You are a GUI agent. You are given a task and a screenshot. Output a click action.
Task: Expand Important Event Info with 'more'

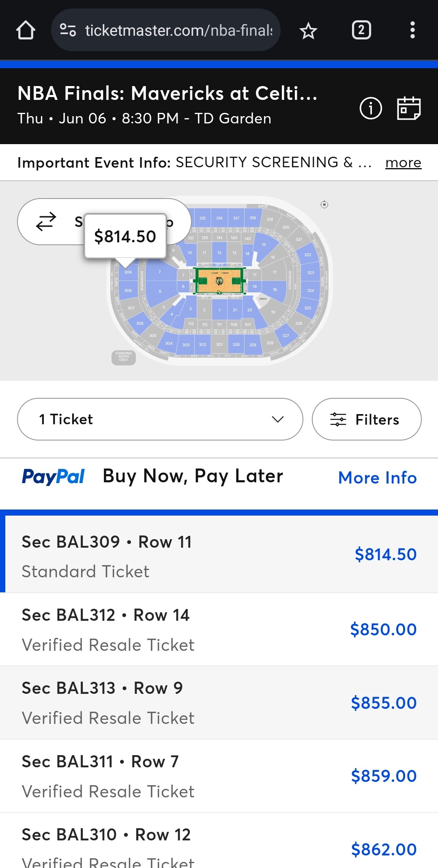[403, 162]
